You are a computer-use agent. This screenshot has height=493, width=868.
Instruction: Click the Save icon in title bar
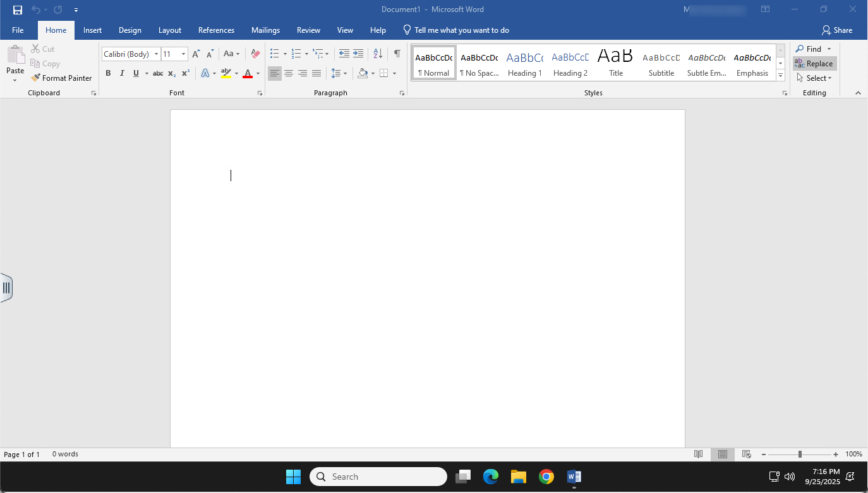(18, 10)
